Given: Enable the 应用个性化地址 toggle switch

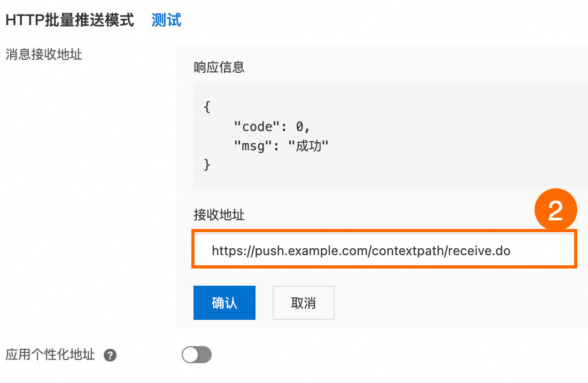Looking at the screenshot, I should click(x=197, y=355).
